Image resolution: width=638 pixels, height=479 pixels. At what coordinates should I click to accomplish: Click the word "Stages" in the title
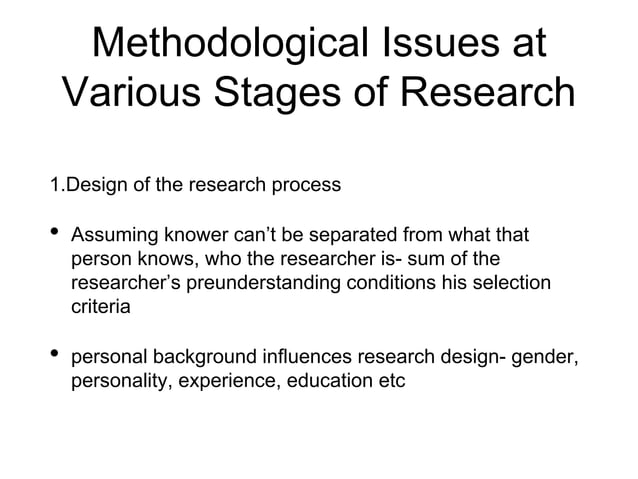tap(277, 94)
